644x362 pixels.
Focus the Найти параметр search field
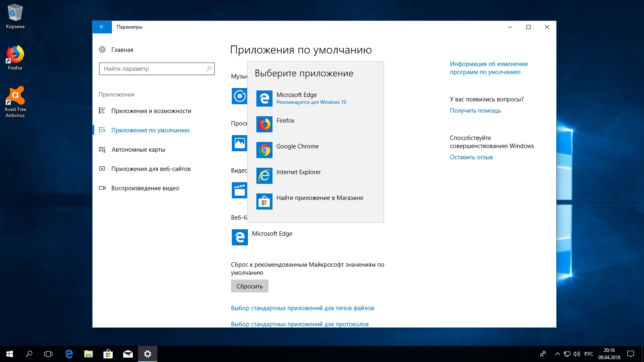click(x=157, y=69)
